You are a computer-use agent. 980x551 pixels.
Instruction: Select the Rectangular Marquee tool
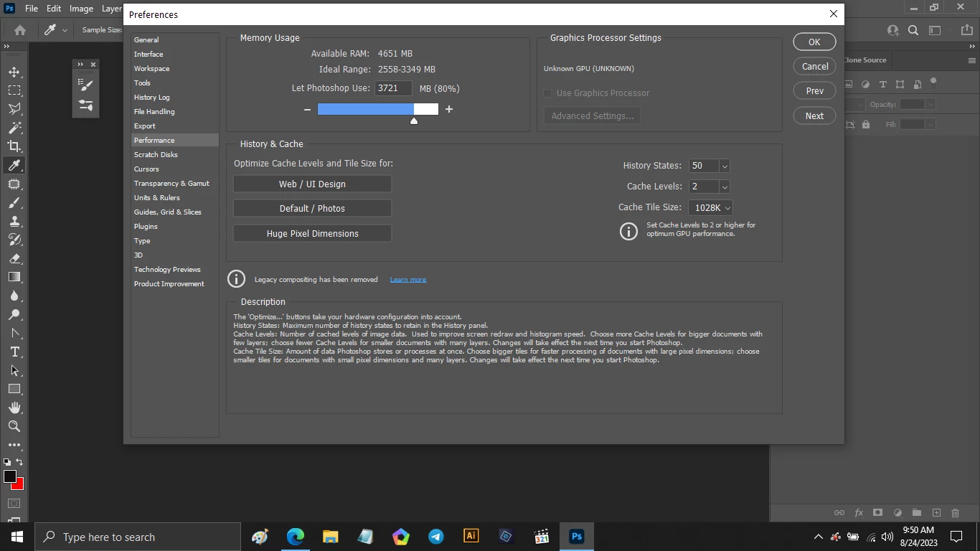click(x=14, y=90)
